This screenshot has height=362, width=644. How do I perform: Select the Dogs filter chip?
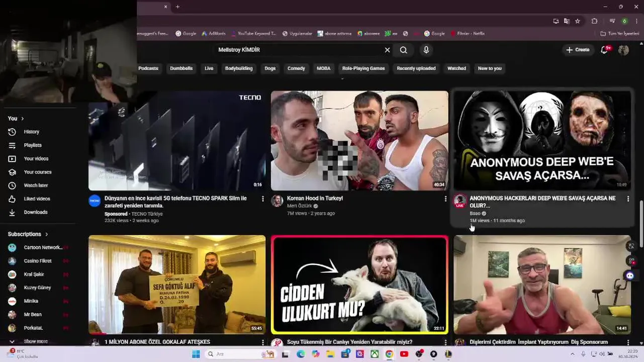pos(270,68)
